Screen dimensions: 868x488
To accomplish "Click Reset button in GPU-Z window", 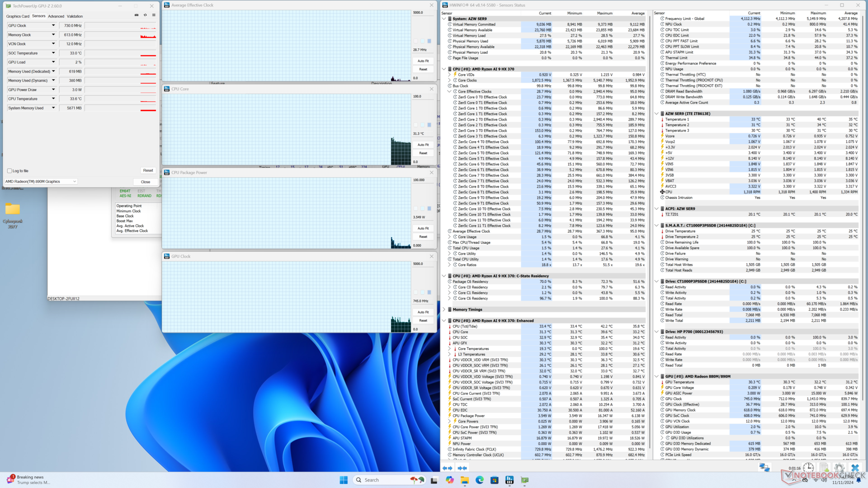I will pos(148,170).
